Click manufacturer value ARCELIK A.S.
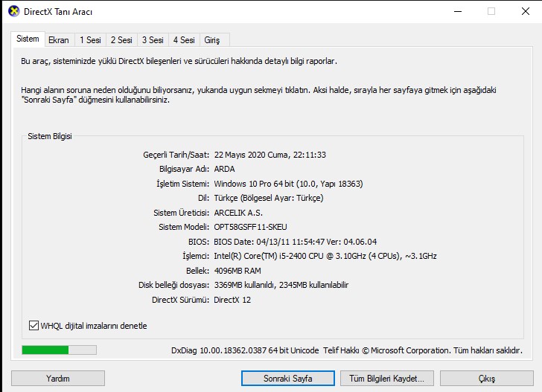The image size is (542, 392). [238, 213]
